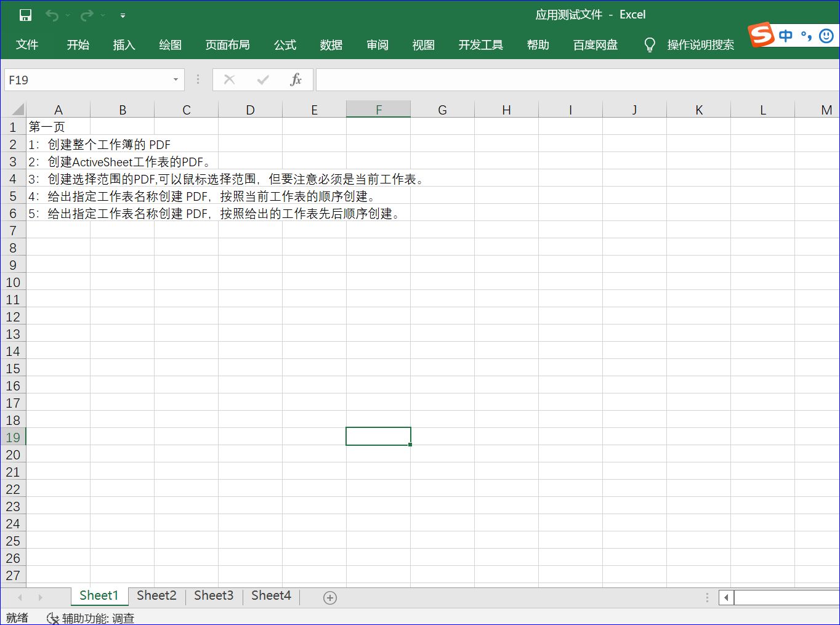Click inside the formula bar input area
The height and width of the screenshot is (625, 840).
[578, 80]
